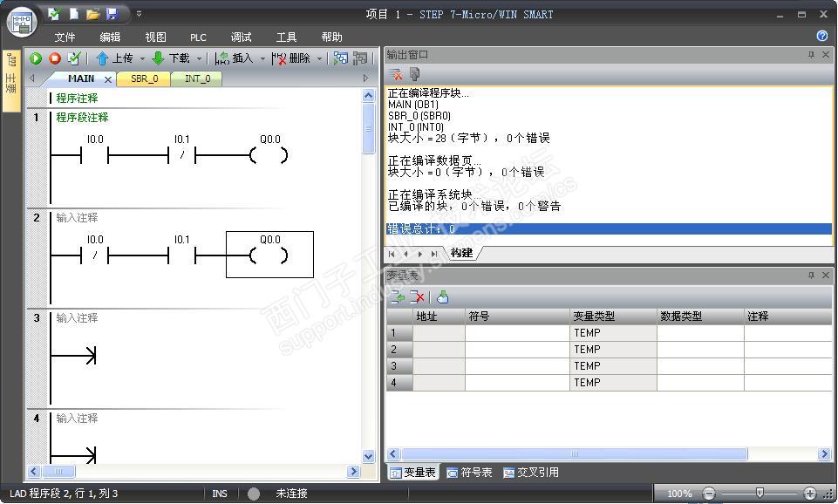Save the project with the floppy disk icon
The width and height of the screenshot is (838, 504).
pyautogui.click(x=112, y=14)
